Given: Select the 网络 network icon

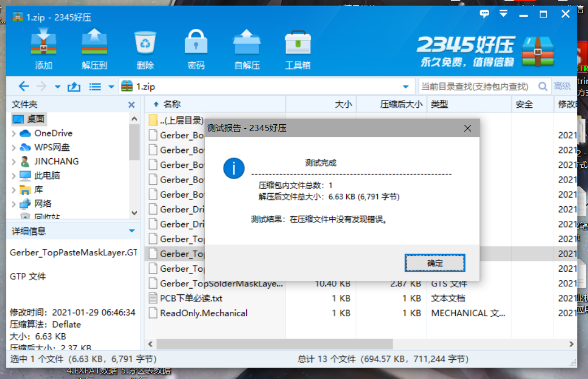Looking at the screenshot, I should coord(25,204).
